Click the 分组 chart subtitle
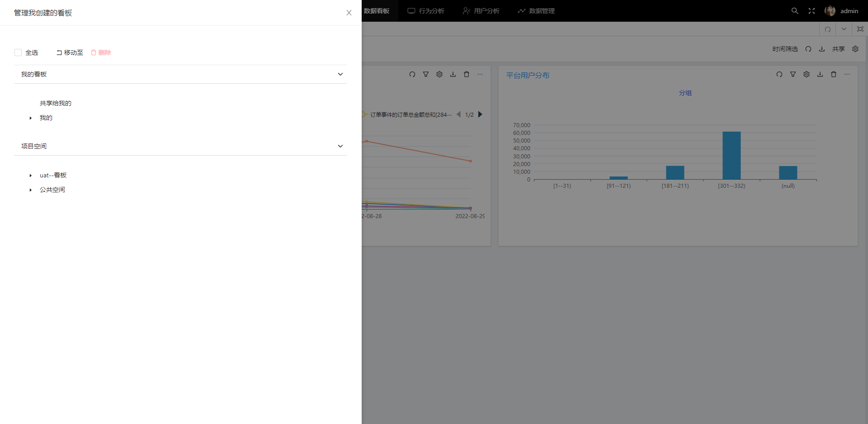 coord(685,93)
